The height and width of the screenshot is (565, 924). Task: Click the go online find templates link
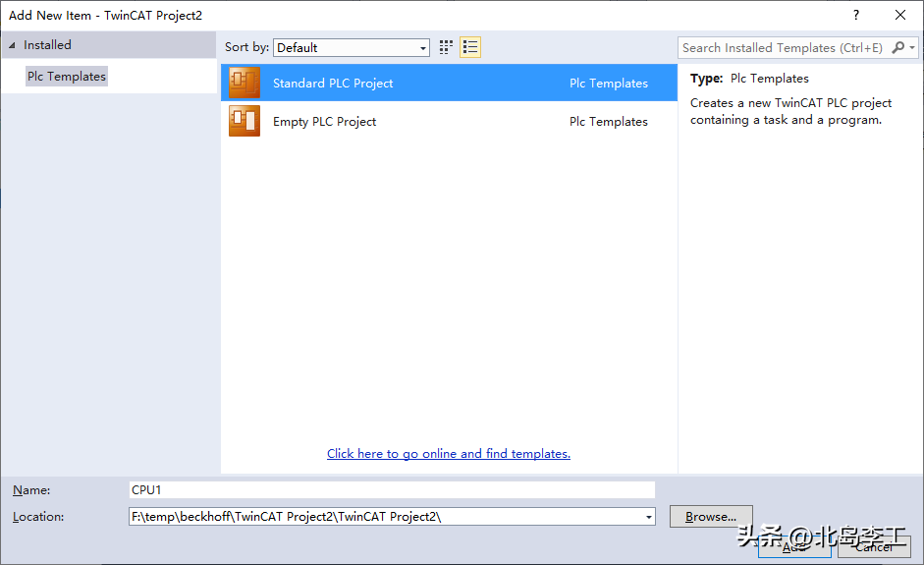[x=449, y=454]
